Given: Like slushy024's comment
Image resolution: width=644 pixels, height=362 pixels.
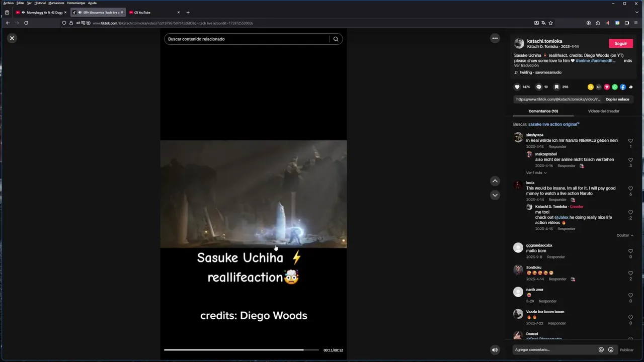Looking at the screenshot, I should pyautogui.click(x=630, y=141).
